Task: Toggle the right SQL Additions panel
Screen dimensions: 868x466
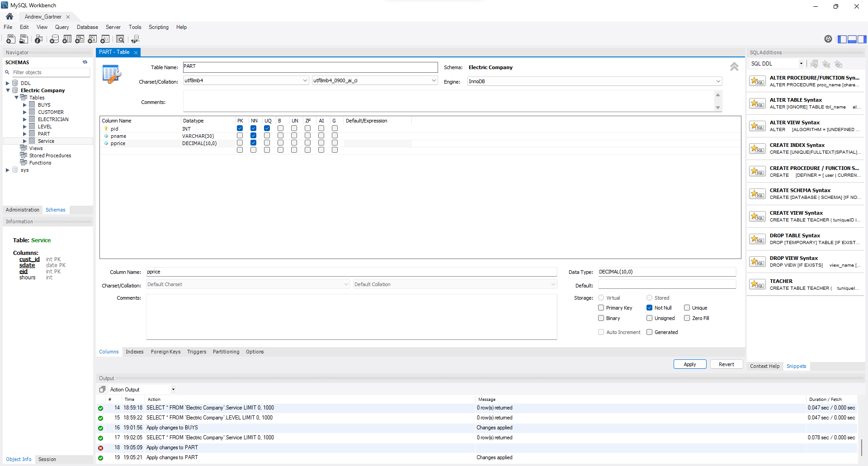Action: click(x=862, y=39)
